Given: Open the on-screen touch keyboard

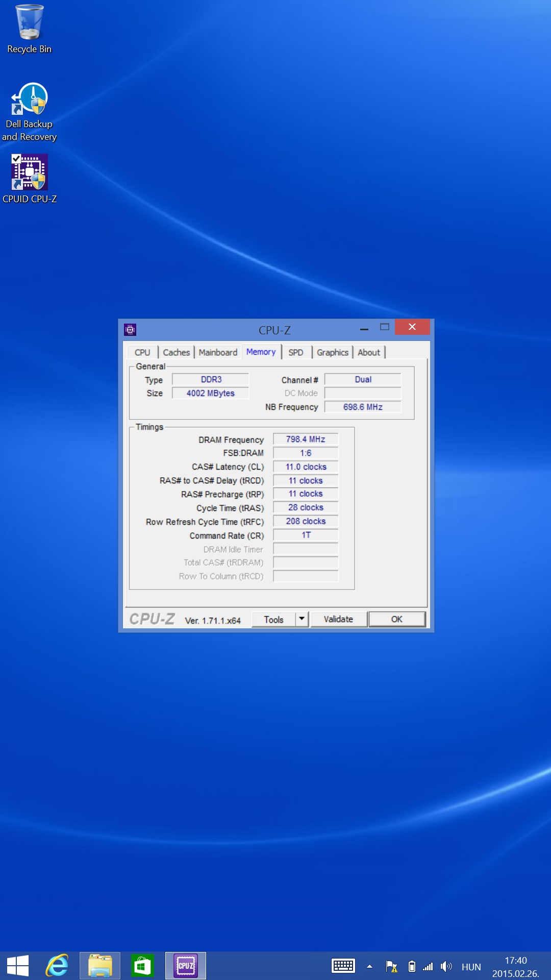Looking at the screenshot, I should coord(343,966).
